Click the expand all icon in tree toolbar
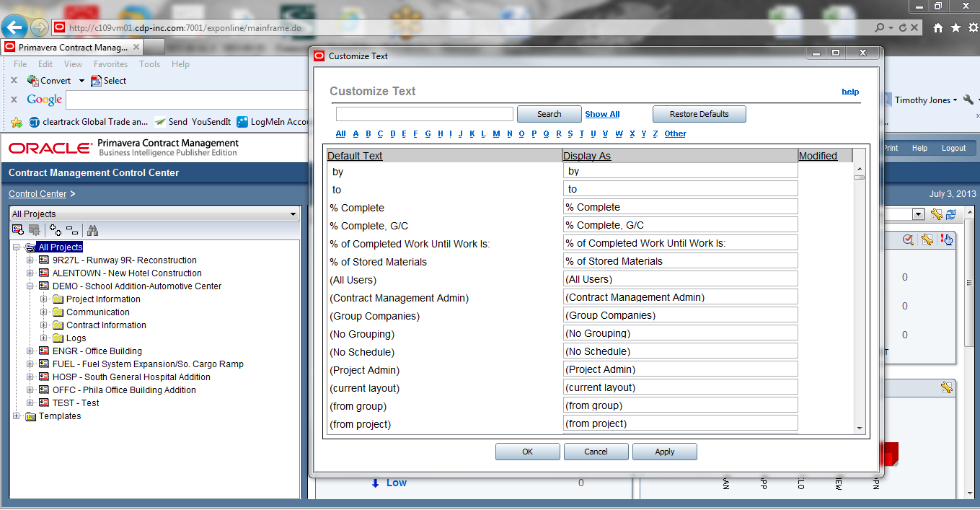This screenshot has height=510, width=980. tap(56, 230)
